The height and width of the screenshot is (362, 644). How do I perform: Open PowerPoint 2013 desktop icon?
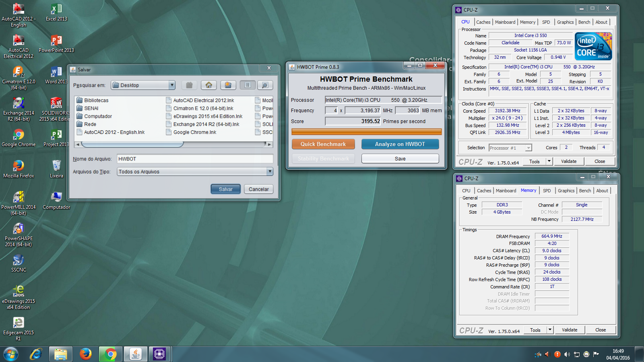pyautogui.click(x=56, y=43)
